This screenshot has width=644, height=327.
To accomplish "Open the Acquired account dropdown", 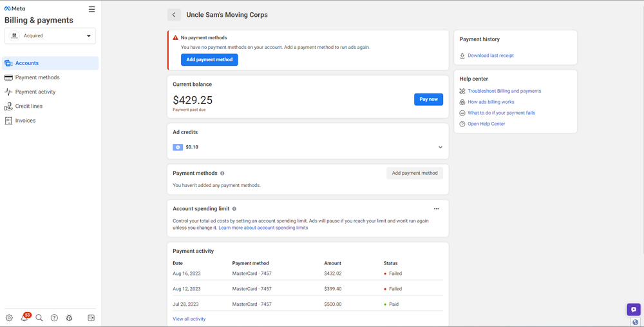I will (x=50, y=36).
